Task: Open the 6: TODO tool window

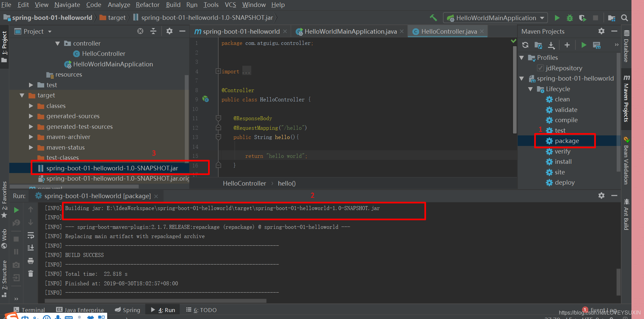Action: 201,310
